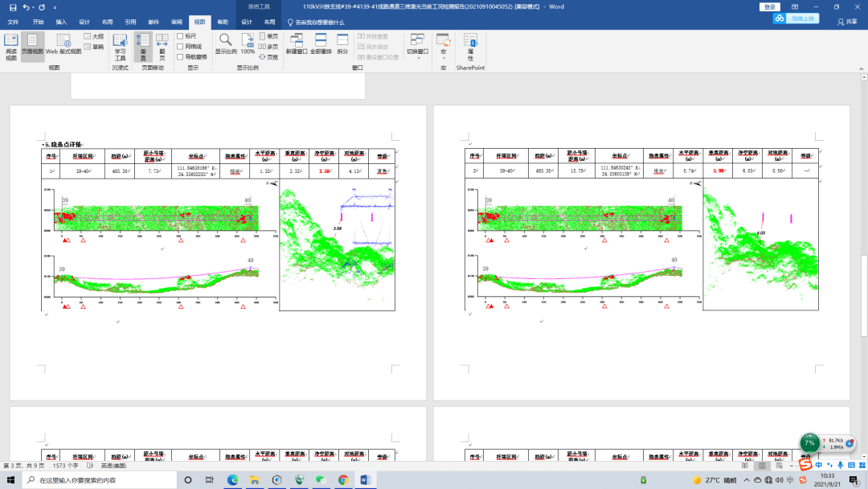Click 全部重排 arrange all windows
Viewport: 868px width, 489px height.
coord(321,44)
